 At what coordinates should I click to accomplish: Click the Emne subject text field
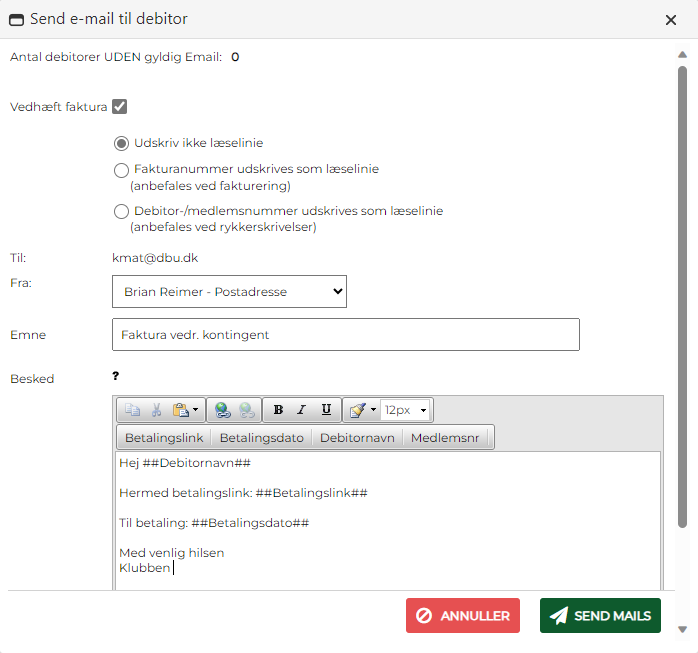[x=345, y=335]
